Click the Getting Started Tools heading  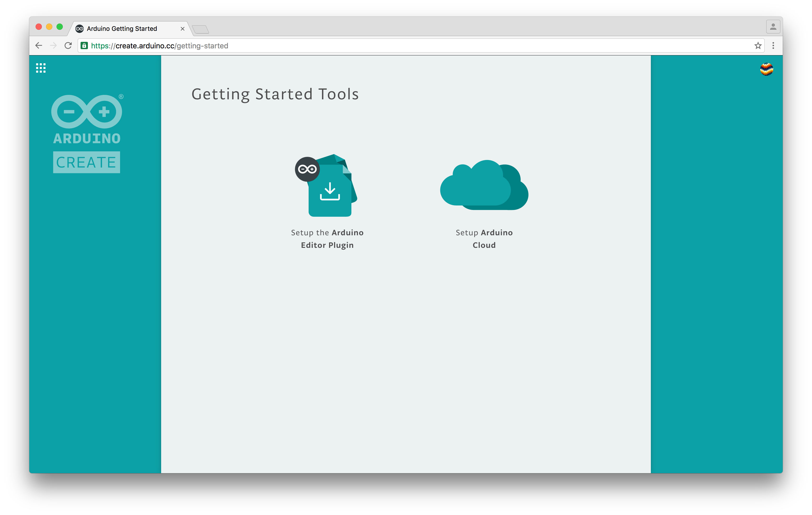[275, 94]
